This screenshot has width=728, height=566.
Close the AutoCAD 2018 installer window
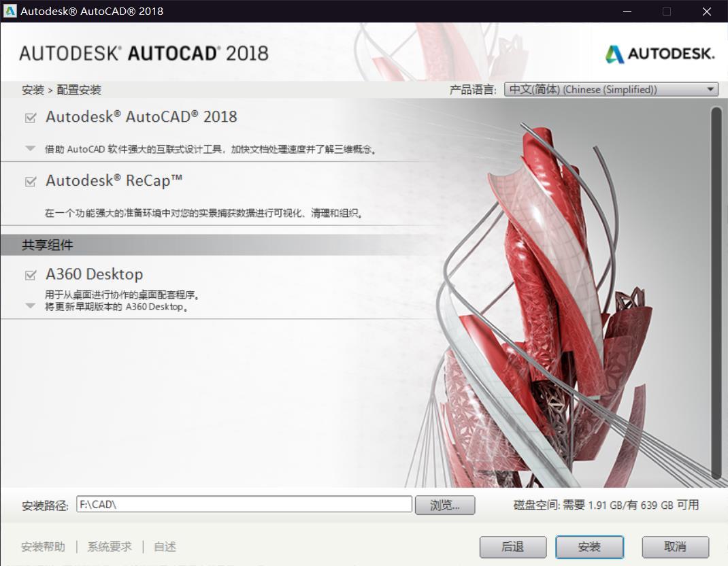tap(707, 11)
